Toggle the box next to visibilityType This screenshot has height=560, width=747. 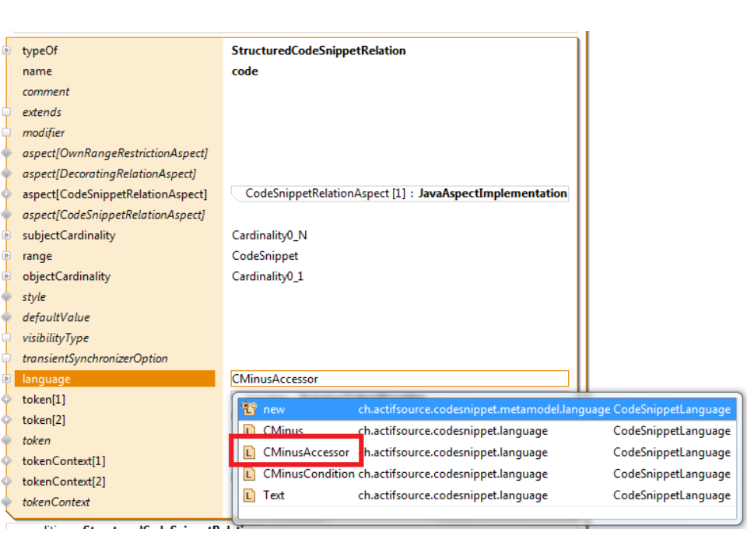[7, 338]
